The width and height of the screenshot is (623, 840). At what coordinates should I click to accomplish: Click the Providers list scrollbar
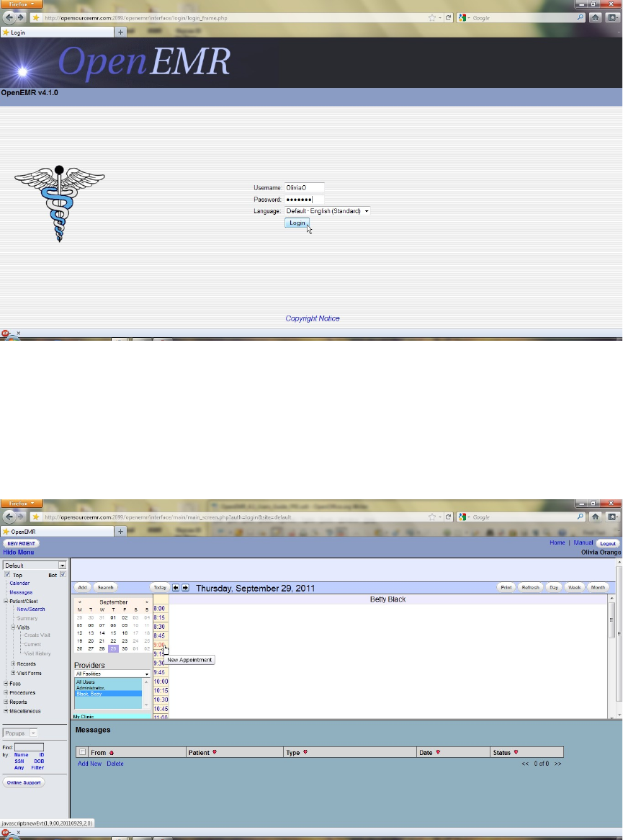pos(146,693)
